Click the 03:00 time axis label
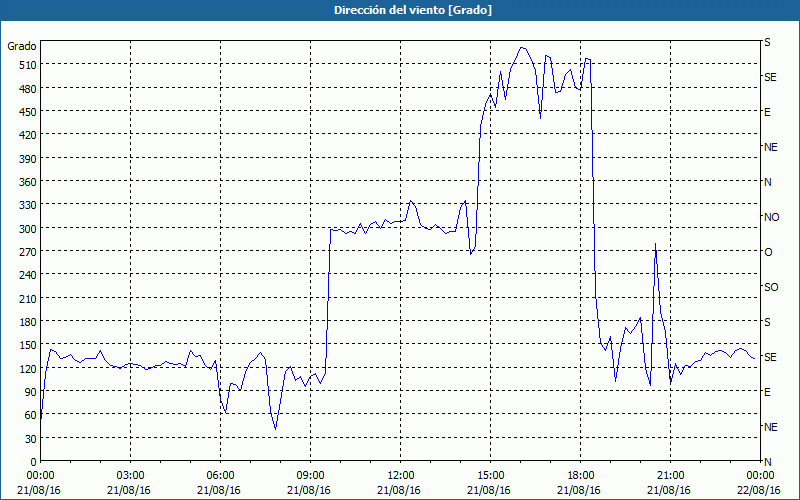The height and width of the screenshot is (500, 800). (131, 476)
